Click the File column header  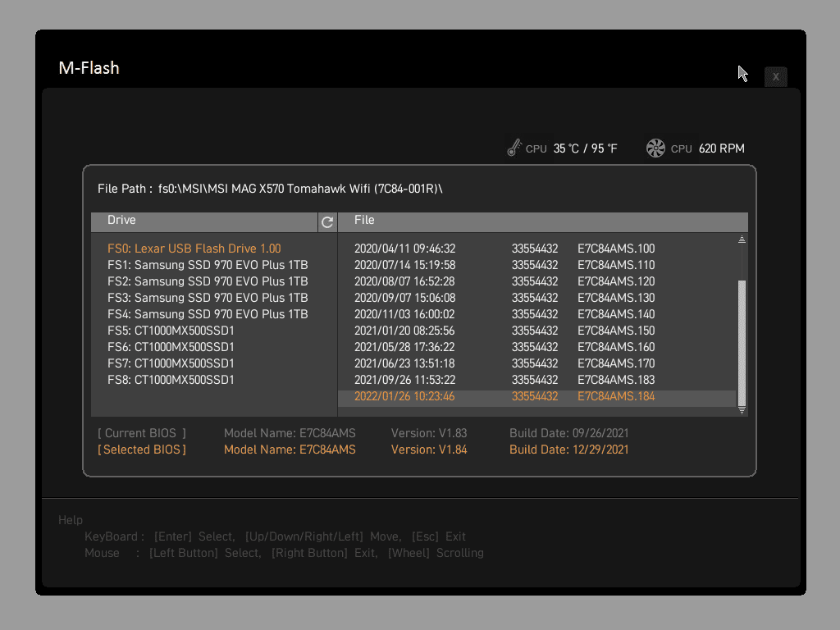click(364, 221)
